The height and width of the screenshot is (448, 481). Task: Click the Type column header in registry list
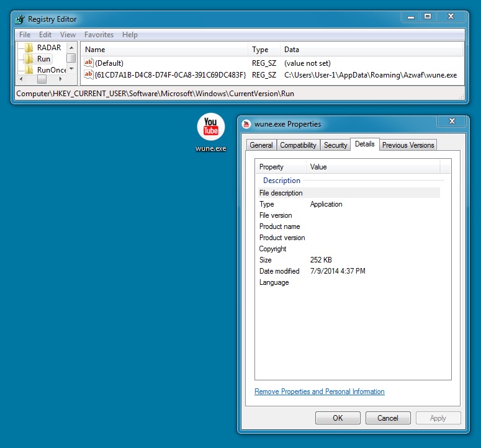pos(264,50)
